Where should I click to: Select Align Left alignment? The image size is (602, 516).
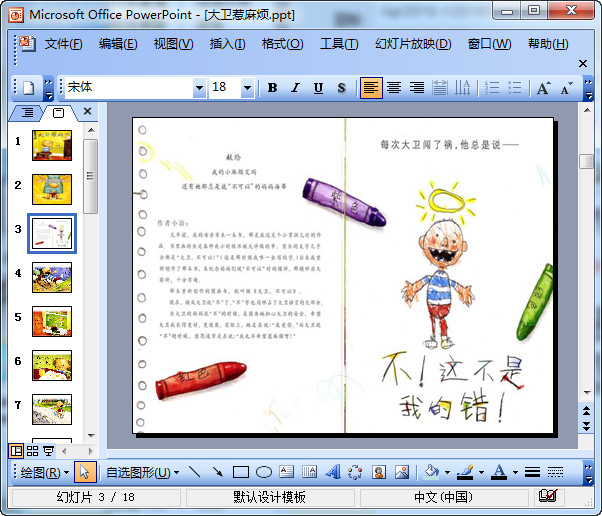(x=371, y=88)
